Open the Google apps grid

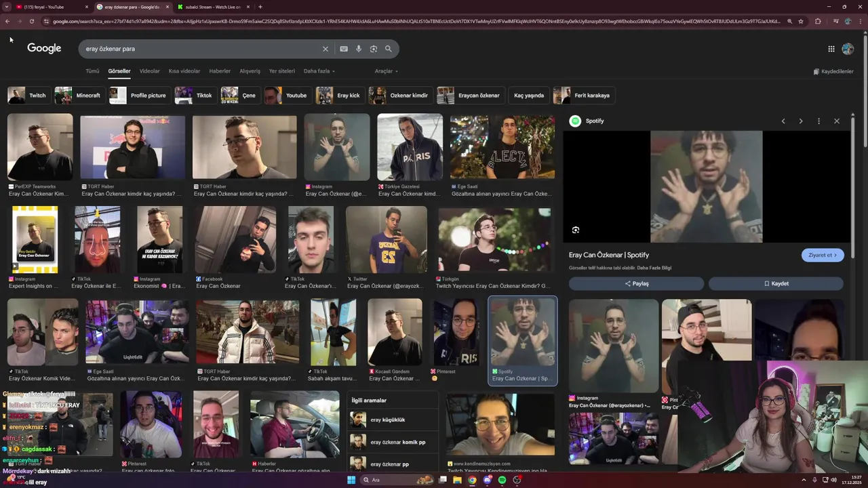point(831,49)
